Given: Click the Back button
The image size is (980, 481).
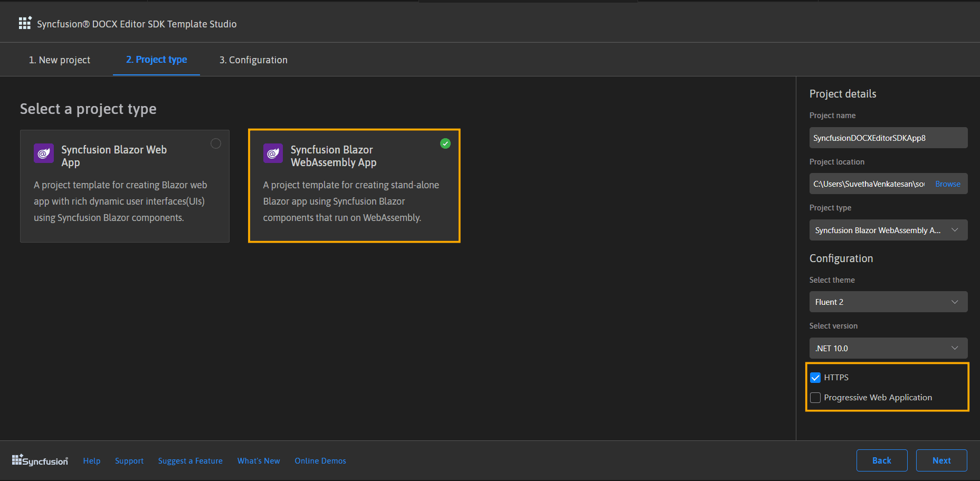Looking at the screenshot, I should click(881, 460).
